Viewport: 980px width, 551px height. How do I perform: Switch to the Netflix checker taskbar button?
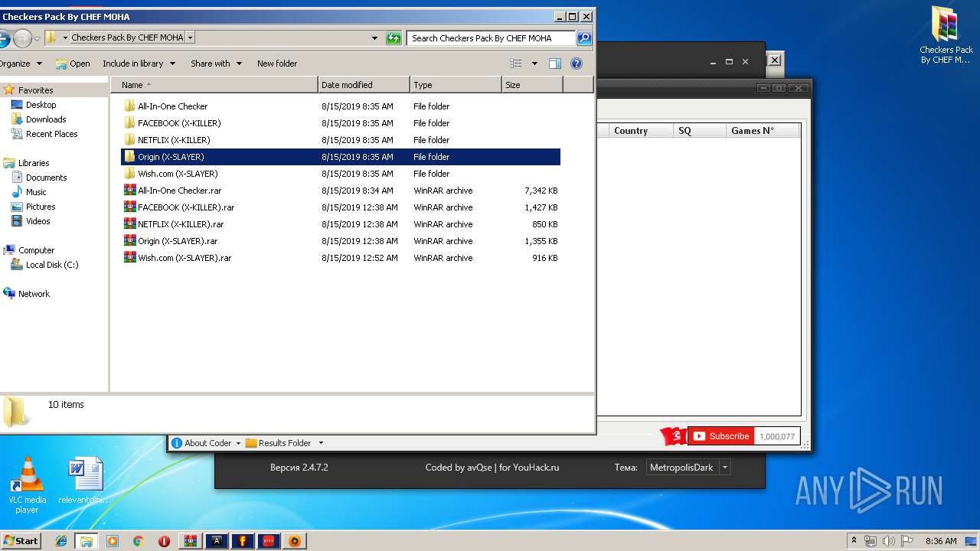(269, 541)
